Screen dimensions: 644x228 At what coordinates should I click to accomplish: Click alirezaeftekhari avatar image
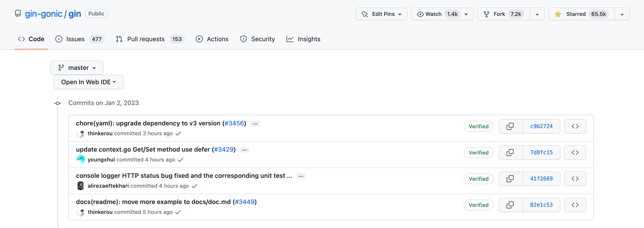tap(80, 186)
